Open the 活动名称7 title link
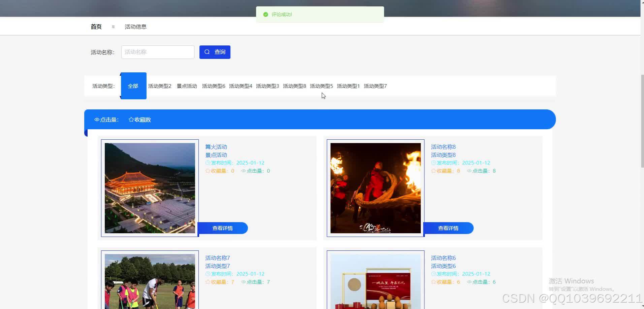Image resolution: width=644 pixels, height=309 pixels. [218, 258]
